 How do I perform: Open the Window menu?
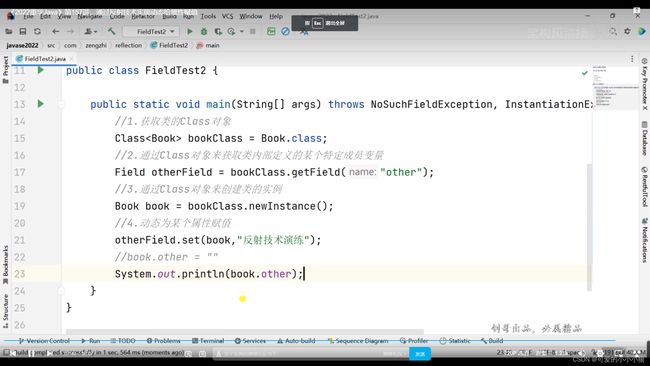pyautogui.click(x=251, y=16)
